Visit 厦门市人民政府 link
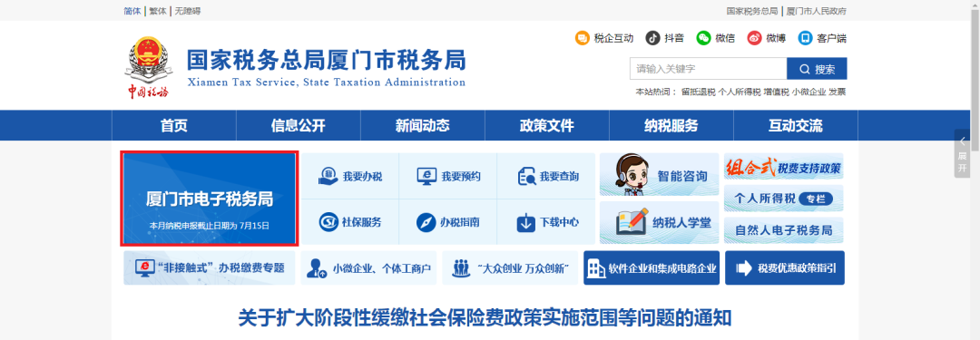This screenshot has width=980, height=340. 816,11
